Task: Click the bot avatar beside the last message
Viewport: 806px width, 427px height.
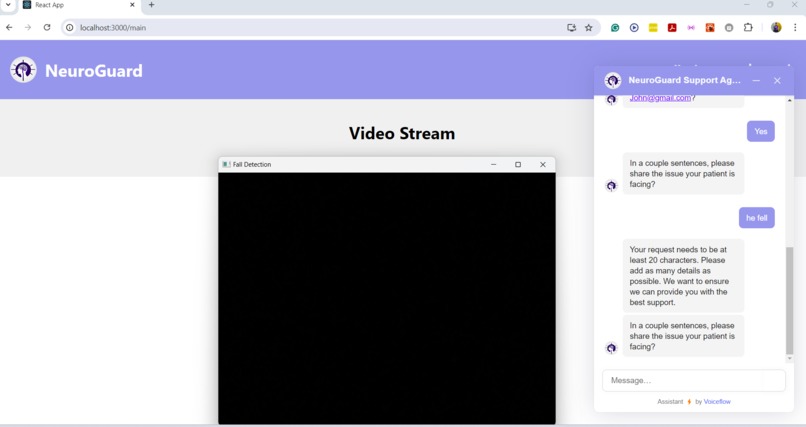Action: [x=611, y=348]
